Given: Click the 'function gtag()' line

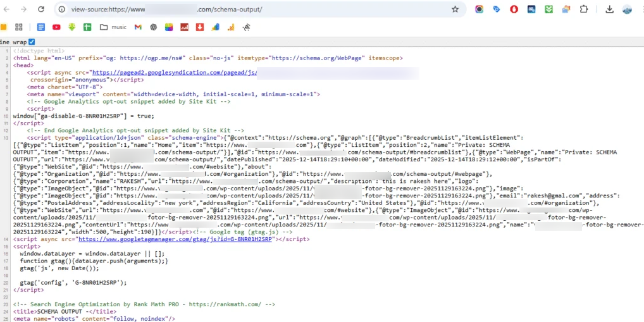Looking at the screenshot, I should coord(94,261).
